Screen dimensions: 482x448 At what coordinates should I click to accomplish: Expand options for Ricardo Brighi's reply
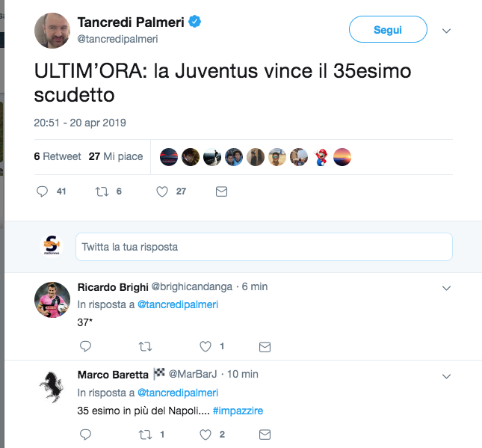tap(447, 287)
